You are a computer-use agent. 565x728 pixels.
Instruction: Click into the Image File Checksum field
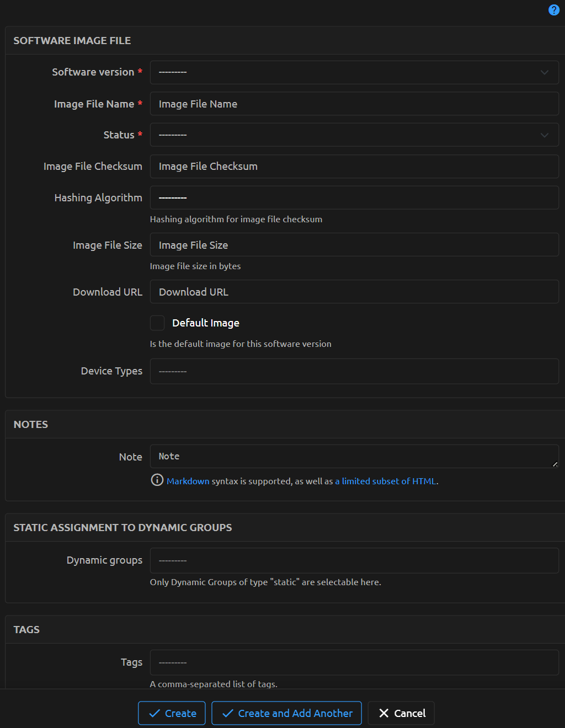[x=354, y=166]
